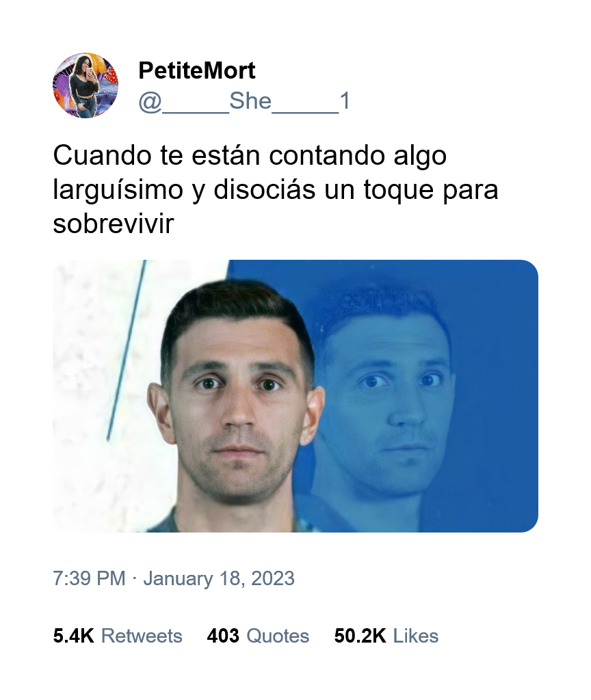
Task: Click the diagonal teal line in the image
Action: pyautogui.click(x=127, y=351)
